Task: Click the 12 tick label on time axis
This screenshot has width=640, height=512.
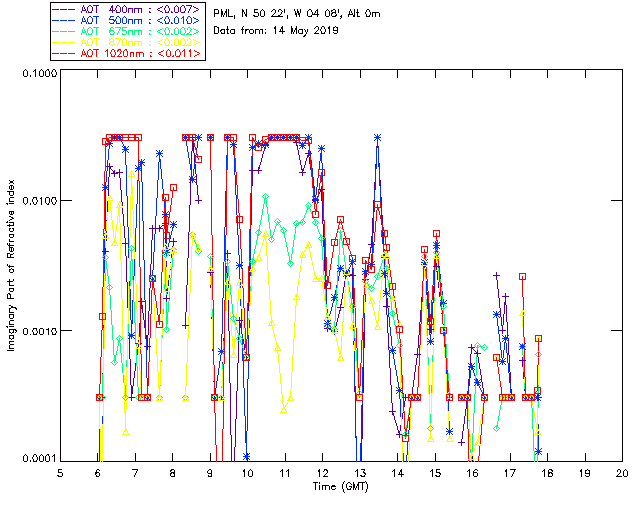Action: (323, 472)
